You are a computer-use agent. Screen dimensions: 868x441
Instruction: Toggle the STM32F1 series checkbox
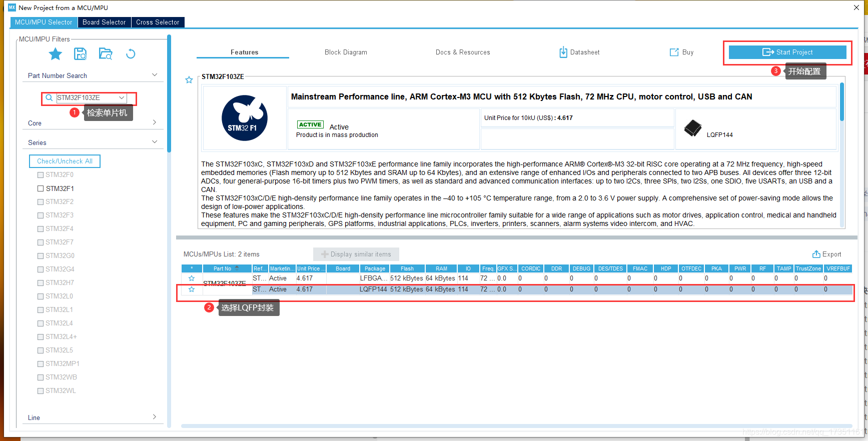41,188
